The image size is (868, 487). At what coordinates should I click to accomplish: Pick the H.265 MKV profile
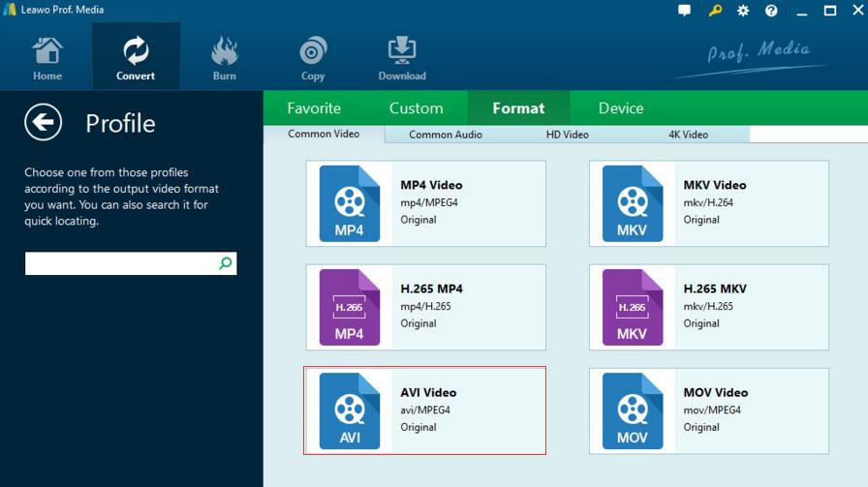(x=709, y=307)
